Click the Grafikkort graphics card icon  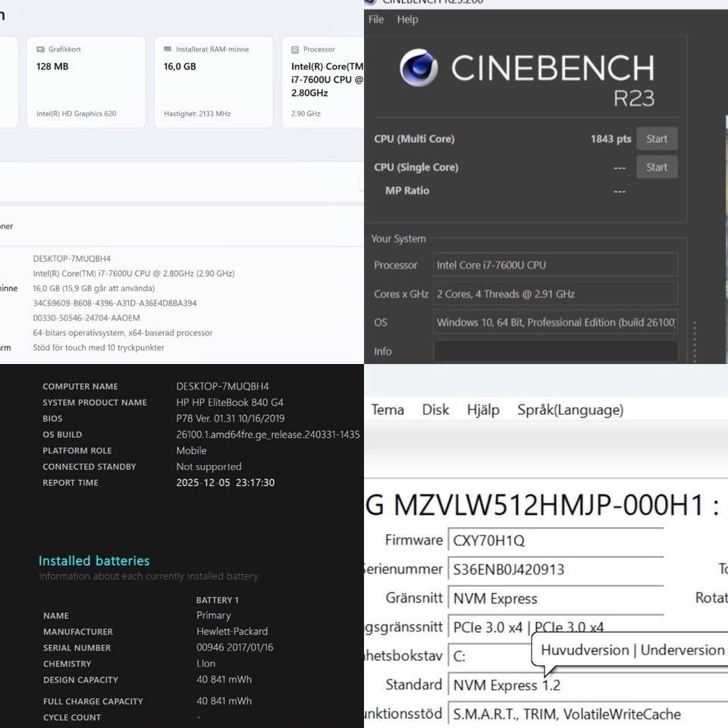click(x=41, y=49)
